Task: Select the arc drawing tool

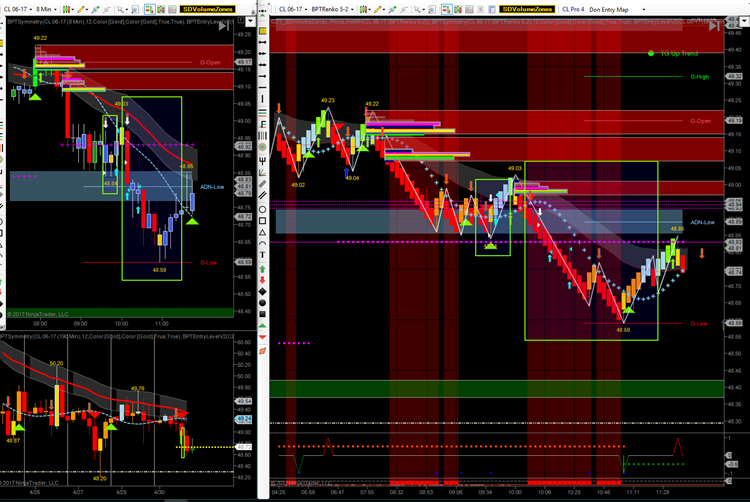Action: pos(263,243)
